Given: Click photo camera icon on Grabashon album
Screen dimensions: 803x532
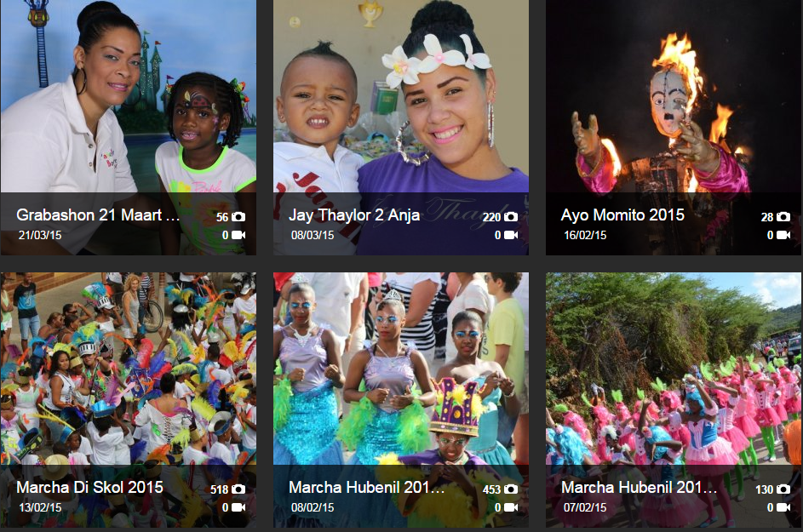Looking at the screenshot, I should coord(238,217).
